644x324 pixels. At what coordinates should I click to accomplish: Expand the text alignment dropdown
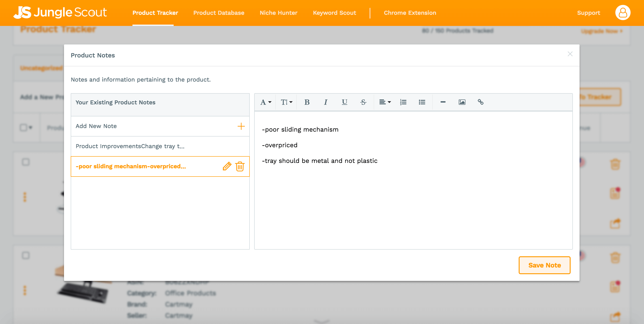coord(385,102)
